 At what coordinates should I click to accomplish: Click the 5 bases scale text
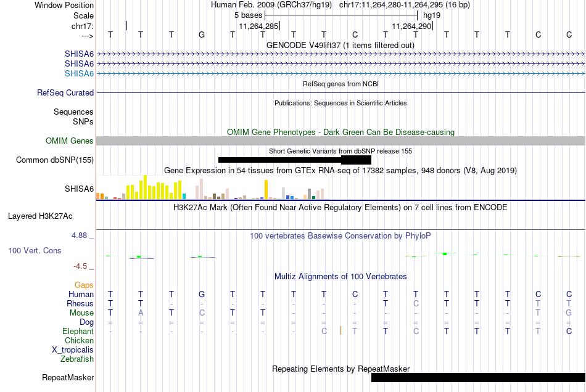click(x=248, y=15)
